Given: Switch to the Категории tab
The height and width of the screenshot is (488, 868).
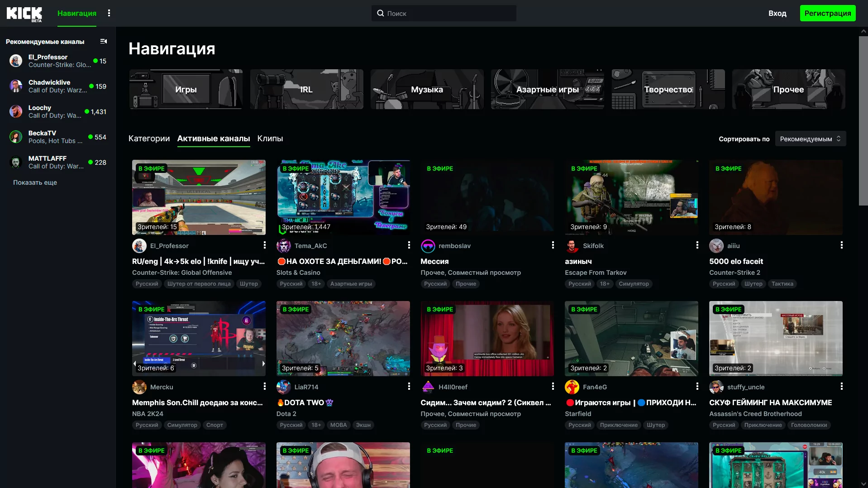Looking at the screenshot, I should coord(149,139).
